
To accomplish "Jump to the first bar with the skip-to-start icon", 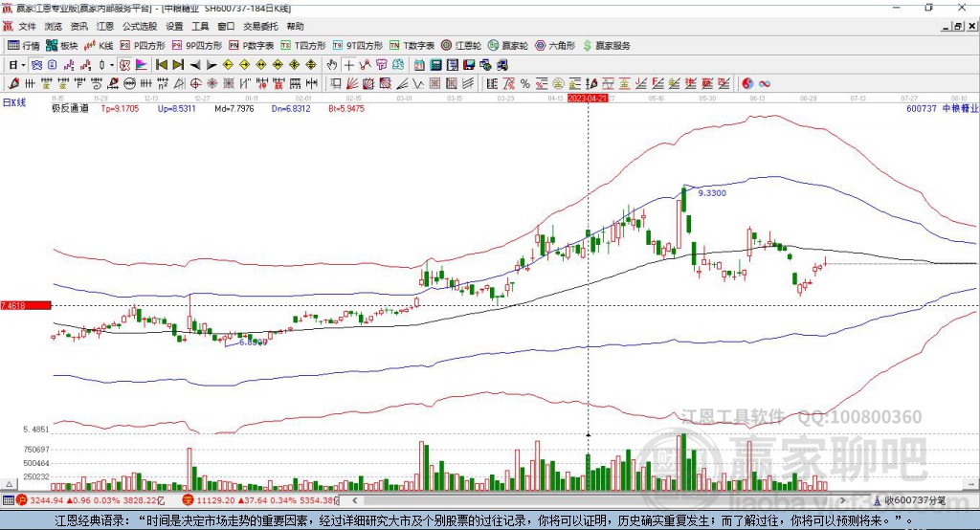I will tap(162, 65).
